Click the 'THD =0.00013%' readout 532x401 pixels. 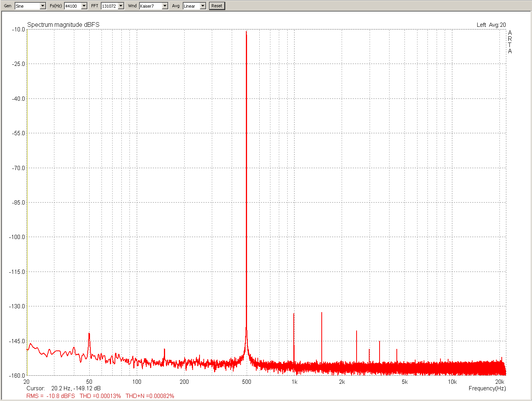(100, 396)
